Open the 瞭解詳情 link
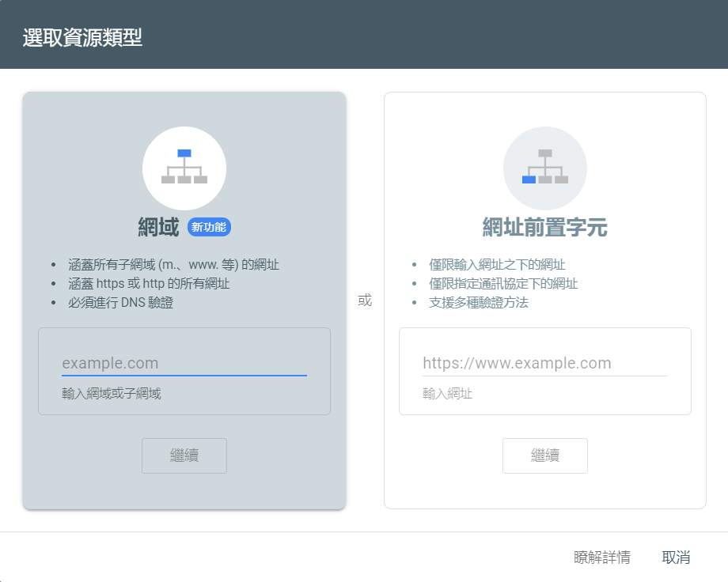Screen dimensions: 728x582 point(602,557)
